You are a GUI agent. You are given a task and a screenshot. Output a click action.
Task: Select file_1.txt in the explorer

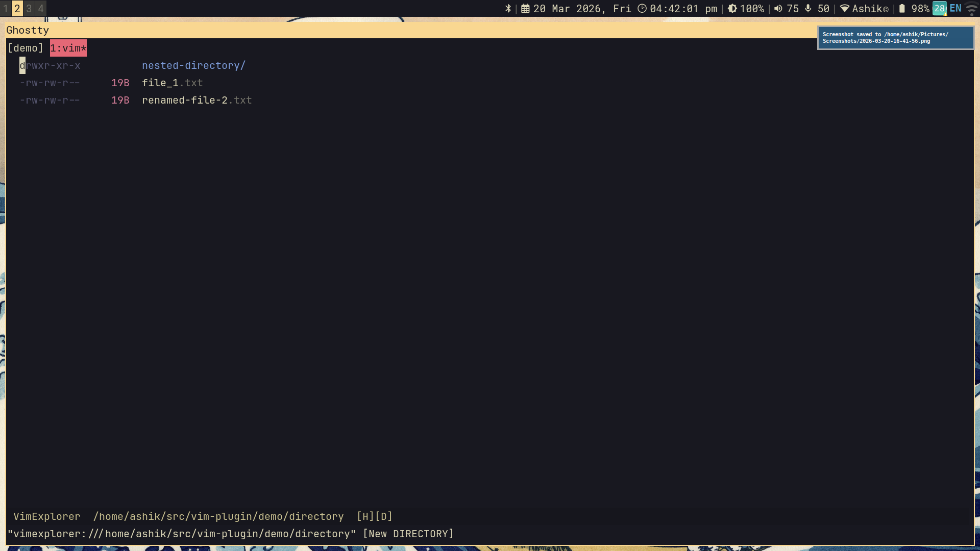[x=172, y=83]
